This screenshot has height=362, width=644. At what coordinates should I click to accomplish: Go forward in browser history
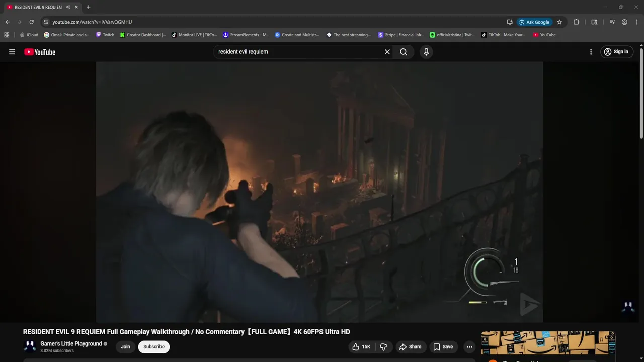pyautogui.click(x=19, y=22)
